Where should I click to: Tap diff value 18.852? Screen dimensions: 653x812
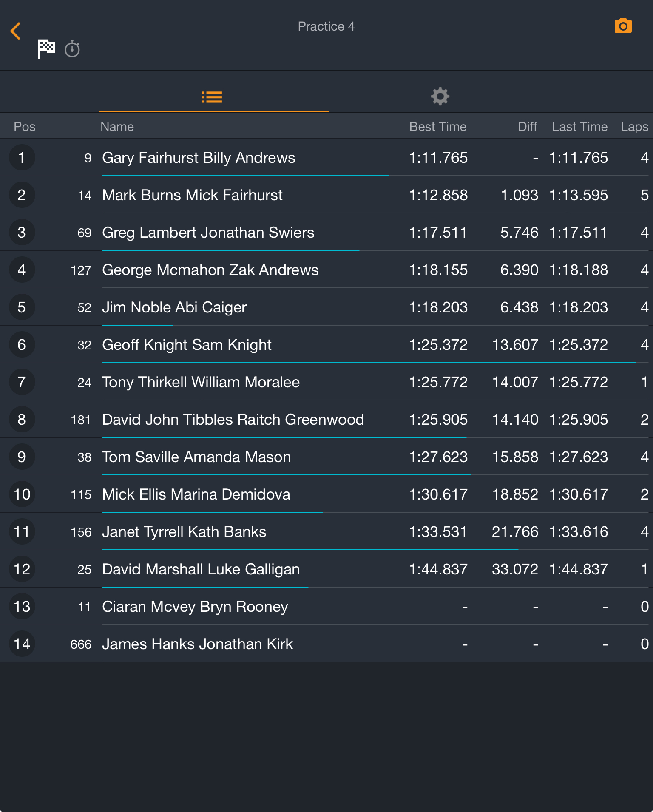pos(515,494)
